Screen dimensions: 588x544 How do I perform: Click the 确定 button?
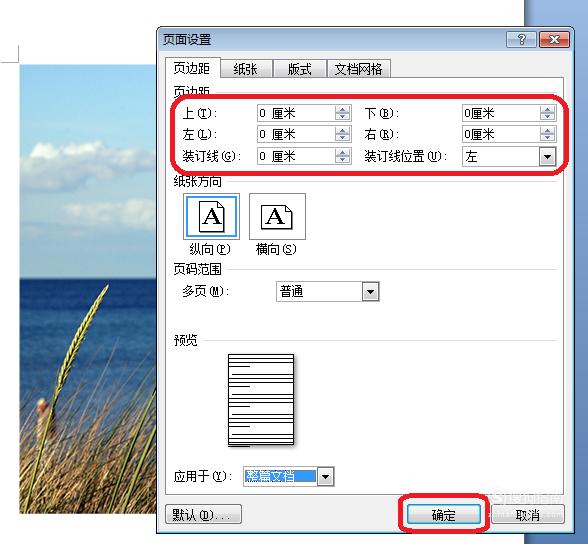point(444,514)
